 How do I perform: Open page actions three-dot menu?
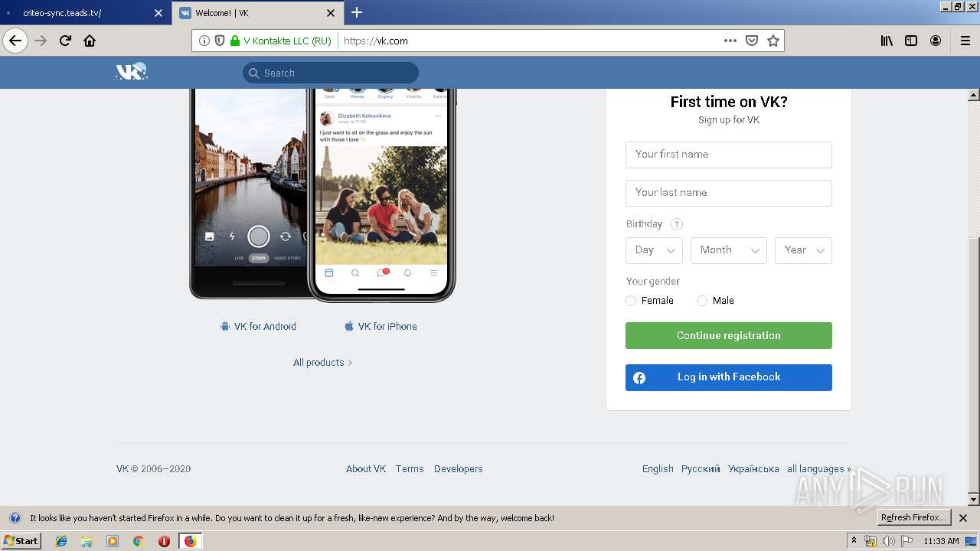point(730,41)
